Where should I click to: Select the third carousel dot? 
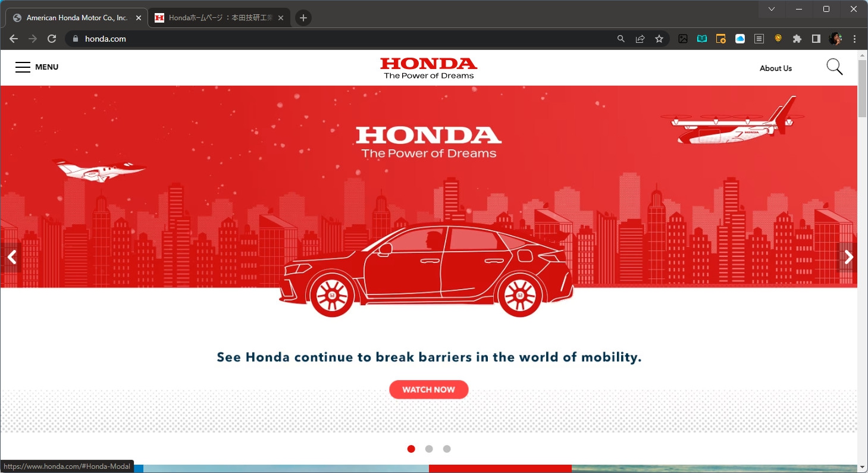point(447,449)
